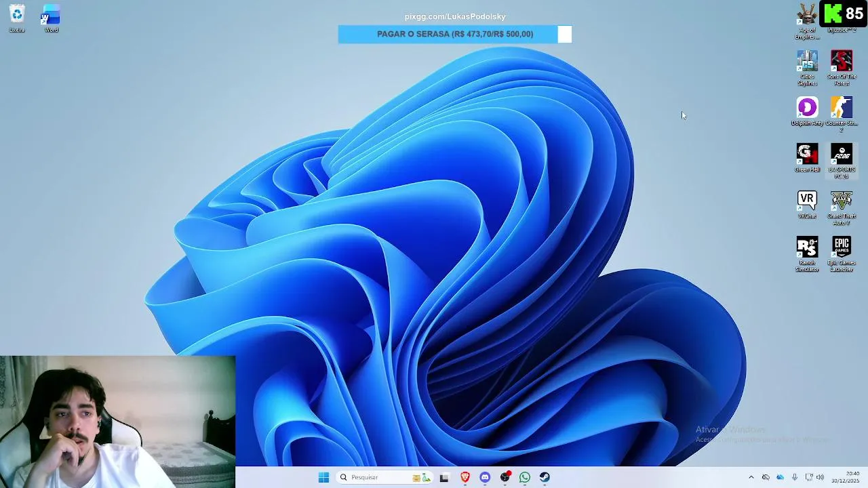Screen dimensions: 868x488
Task: Open Steam from the taskbar
Action: tap(545, 477)
